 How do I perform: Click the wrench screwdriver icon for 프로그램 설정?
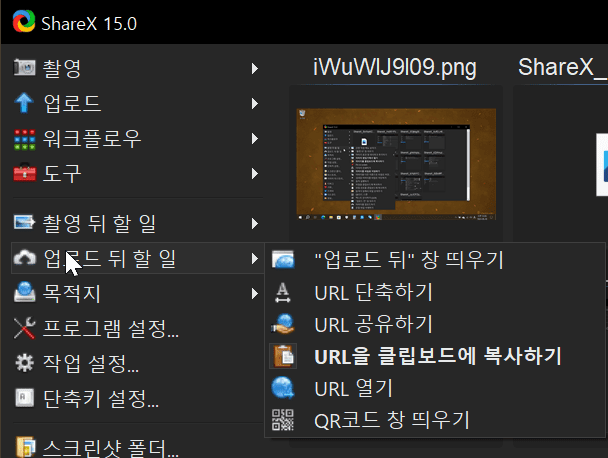24,328
